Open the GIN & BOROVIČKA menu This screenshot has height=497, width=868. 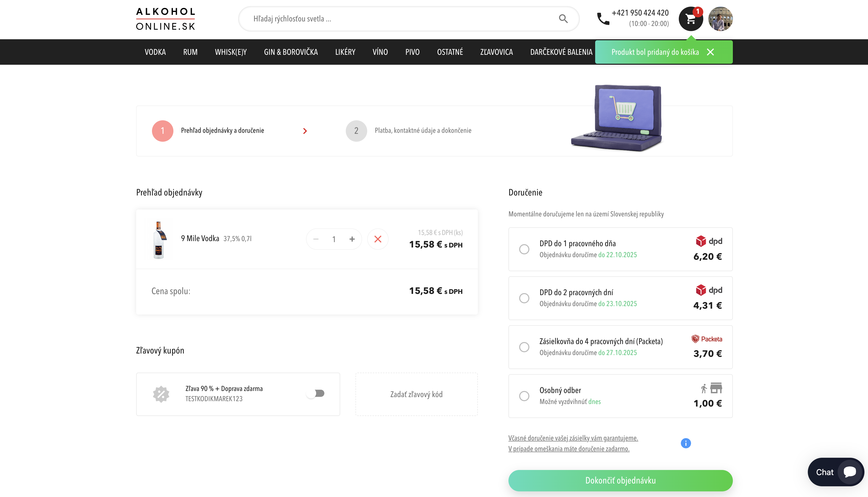(291, 52)
